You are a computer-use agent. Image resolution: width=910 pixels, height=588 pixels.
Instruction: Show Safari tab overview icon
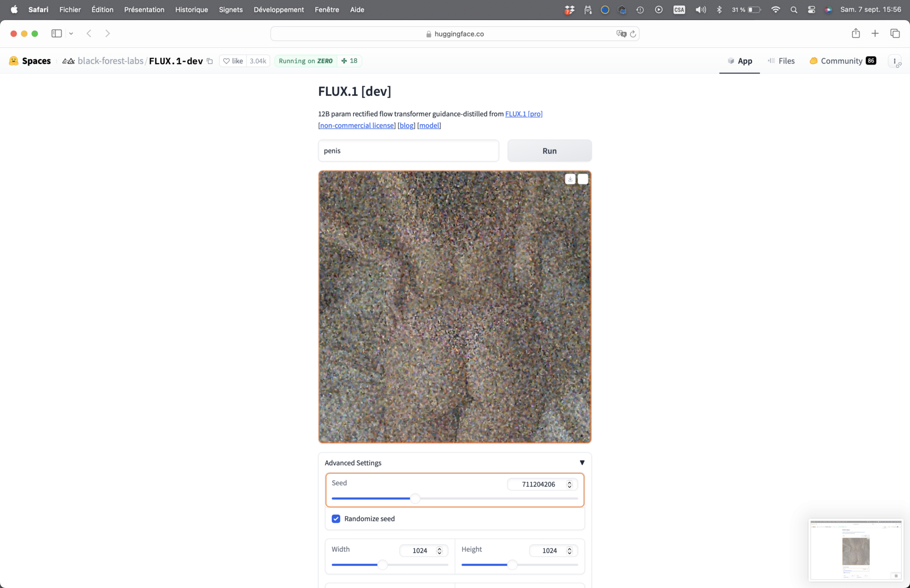point(895,33)
